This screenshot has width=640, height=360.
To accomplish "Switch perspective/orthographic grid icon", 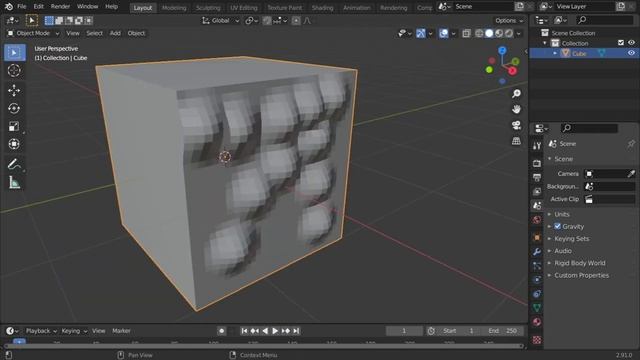I will (516, 141).
